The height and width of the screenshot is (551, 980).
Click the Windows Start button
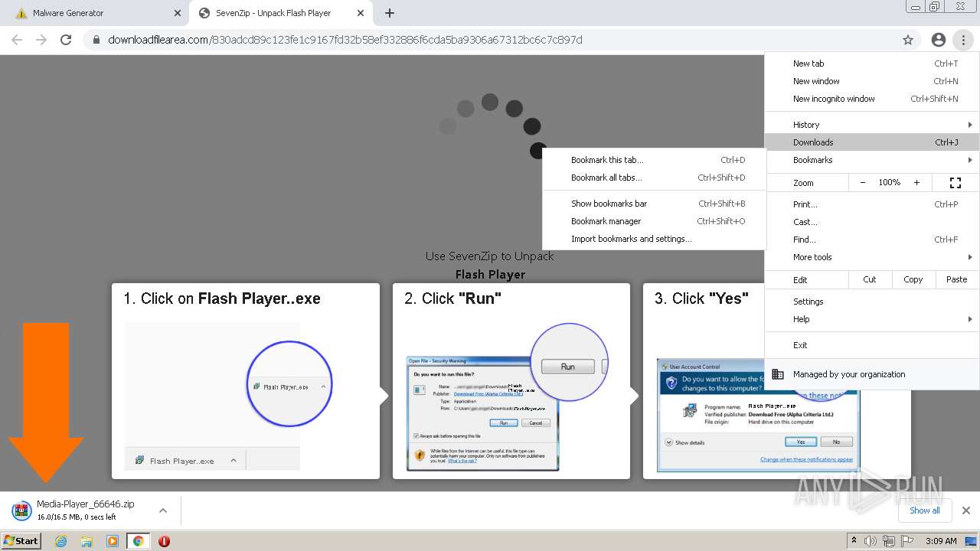point(21,541)
